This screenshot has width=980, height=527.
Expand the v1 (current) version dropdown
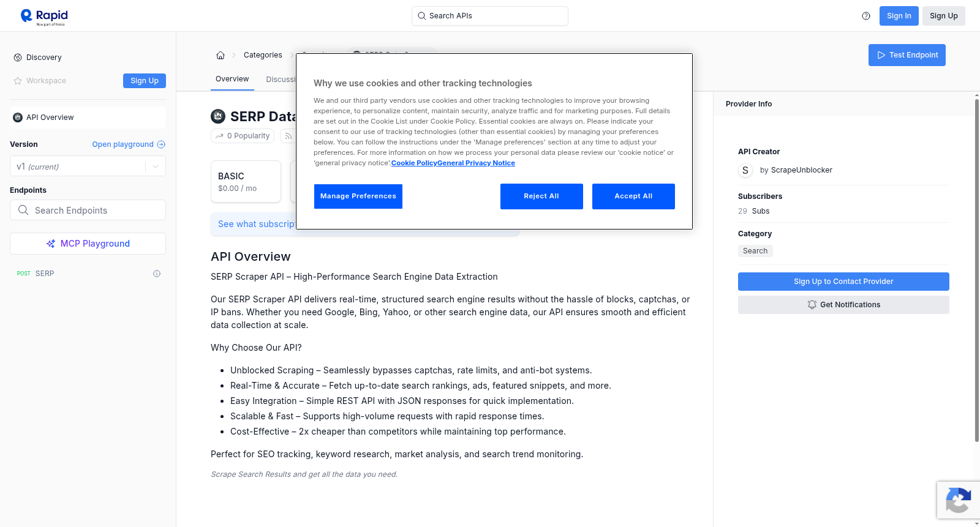(88, 166)
